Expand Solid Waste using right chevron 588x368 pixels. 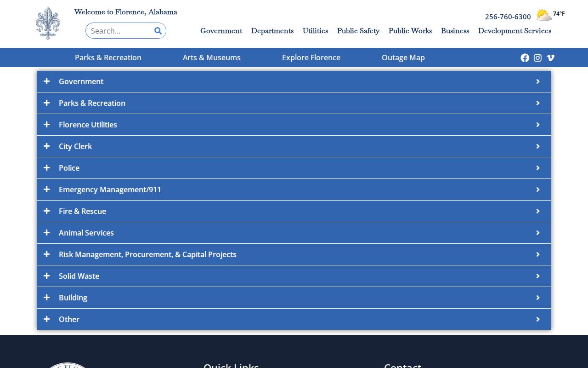pyautogui.click(x=537, y=276)
